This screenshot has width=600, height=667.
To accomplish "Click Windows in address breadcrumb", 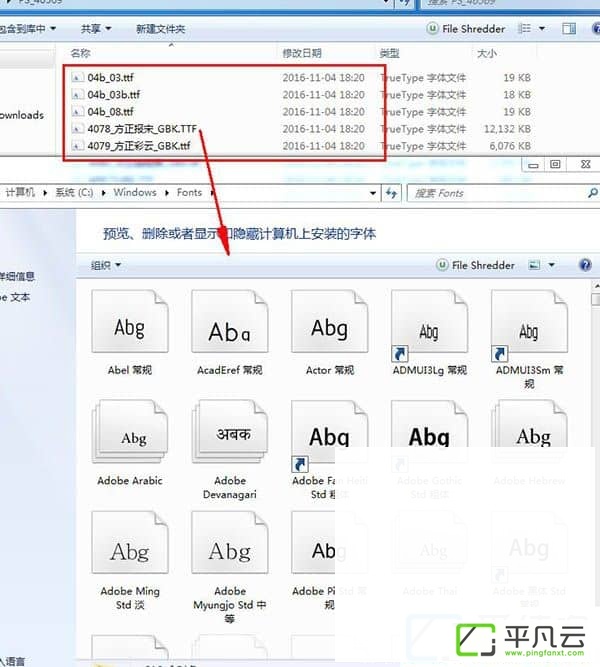I will (x=135, y=193).
